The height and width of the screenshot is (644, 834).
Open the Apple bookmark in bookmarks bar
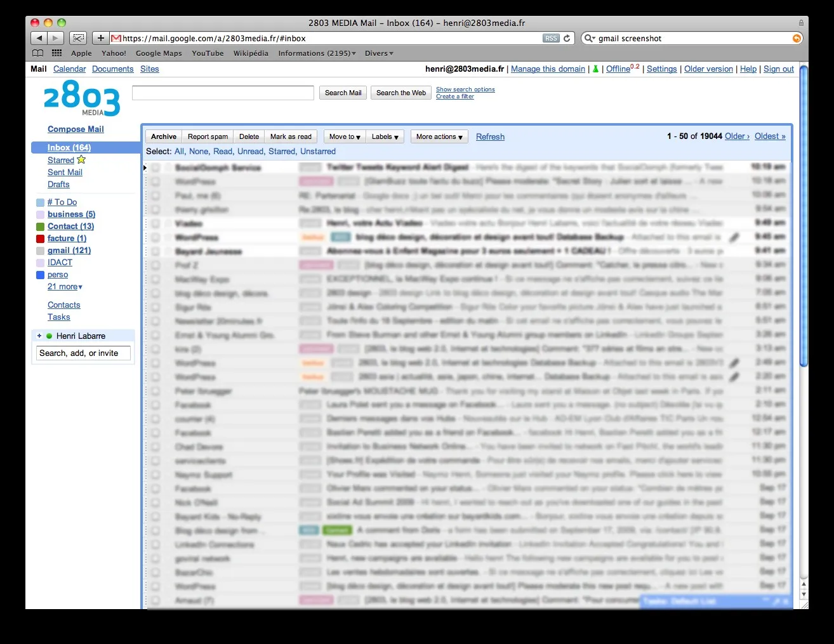(x=81, y=53)
